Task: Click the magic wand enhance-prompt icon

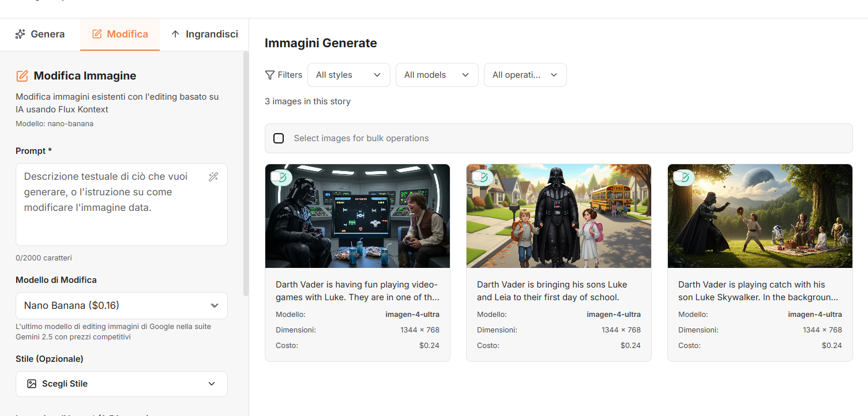Action: 213,177
